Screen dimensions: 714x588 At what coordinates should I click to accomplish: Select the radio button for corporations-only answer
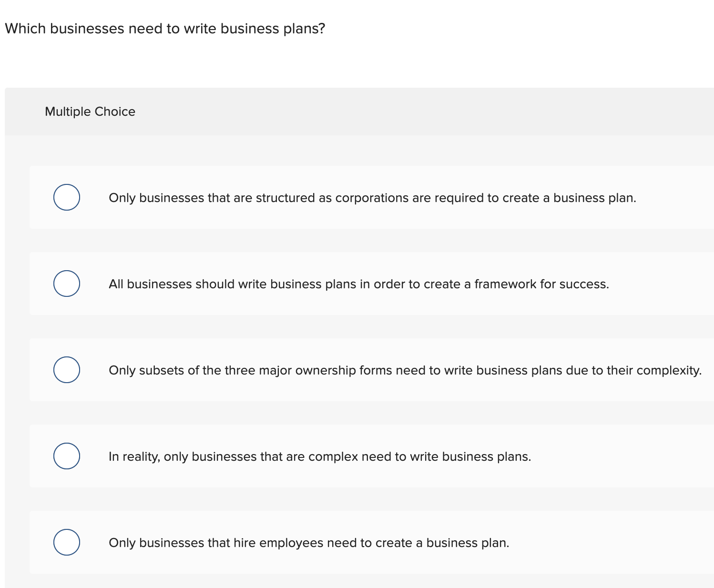[x=67, y=197]
